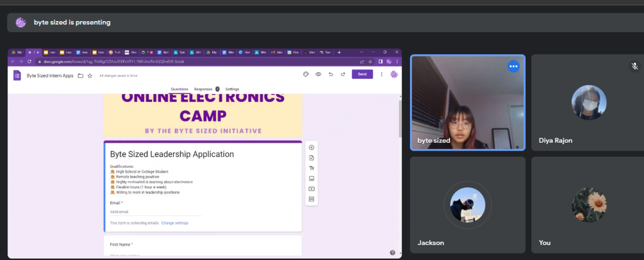Image resolution: width=644 pixels, height=260 pixels.
Task: Click 'Remote teaching position' line
Action: tap(137, 177)
